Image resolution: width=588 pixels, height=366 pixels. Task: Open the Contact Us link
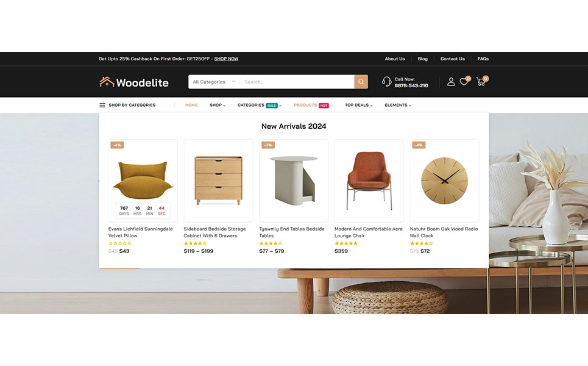point(452,59)
